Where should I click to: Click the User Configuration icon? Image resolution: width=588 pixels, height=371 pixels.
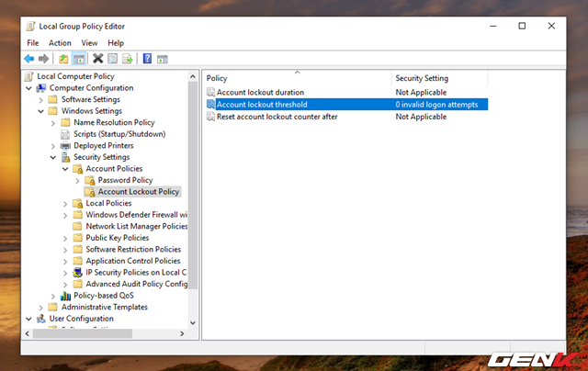(x=41, y=319)
